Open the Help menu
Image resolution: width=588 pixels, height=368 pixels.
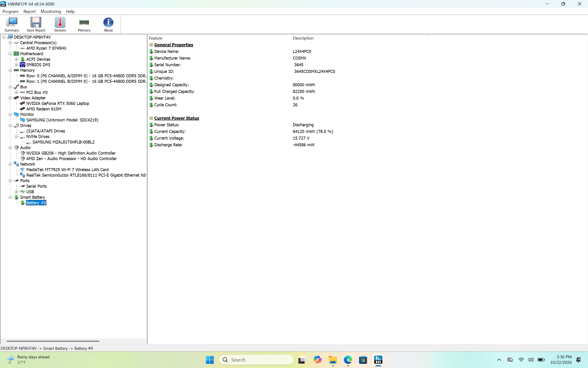pyautogui.click(x=70, y=11)
